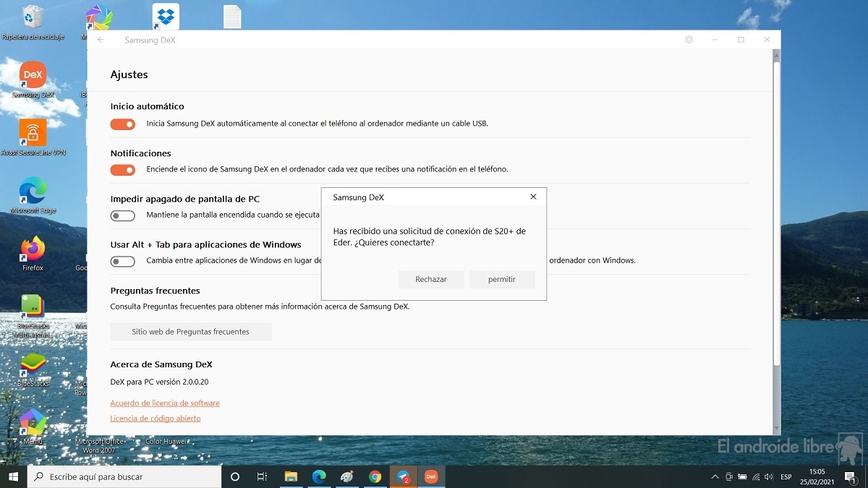Switch the ESP input language indicator
The height and width of the screenshot is (488, 868).
pos(786,477)
